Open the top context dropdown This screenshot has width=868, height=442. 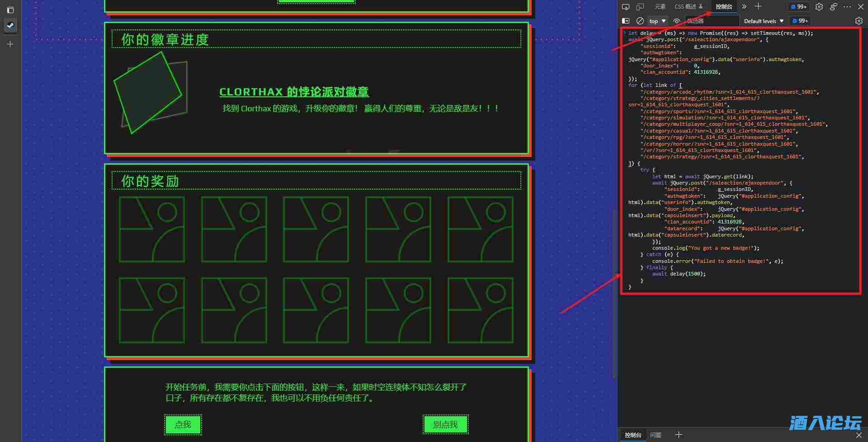pyautogui.click(x=657, y=21)
